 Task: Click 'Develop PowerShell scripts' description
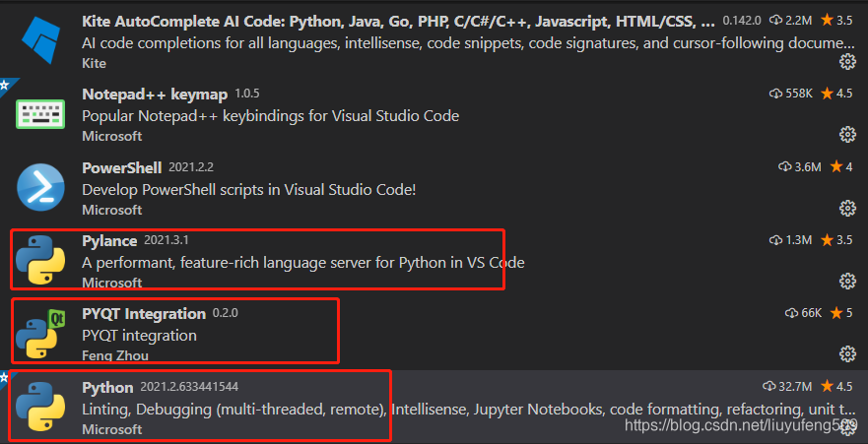point(249,190)
